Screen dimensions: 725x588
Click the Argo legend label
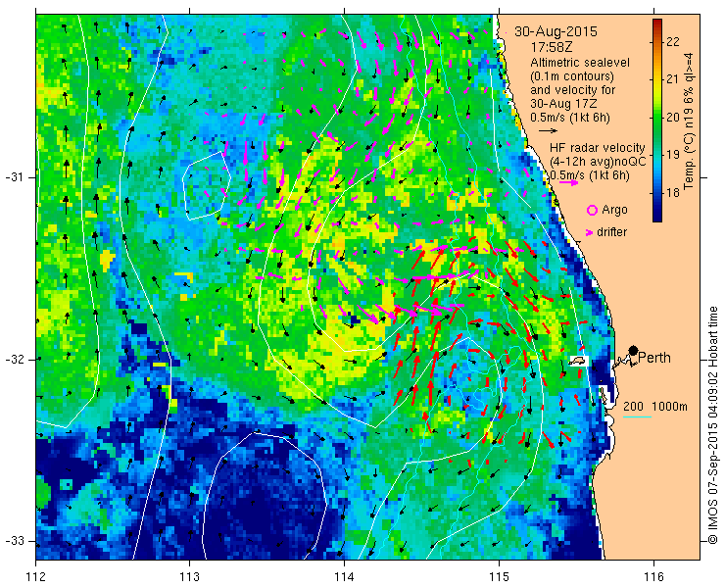pos(614,210)
